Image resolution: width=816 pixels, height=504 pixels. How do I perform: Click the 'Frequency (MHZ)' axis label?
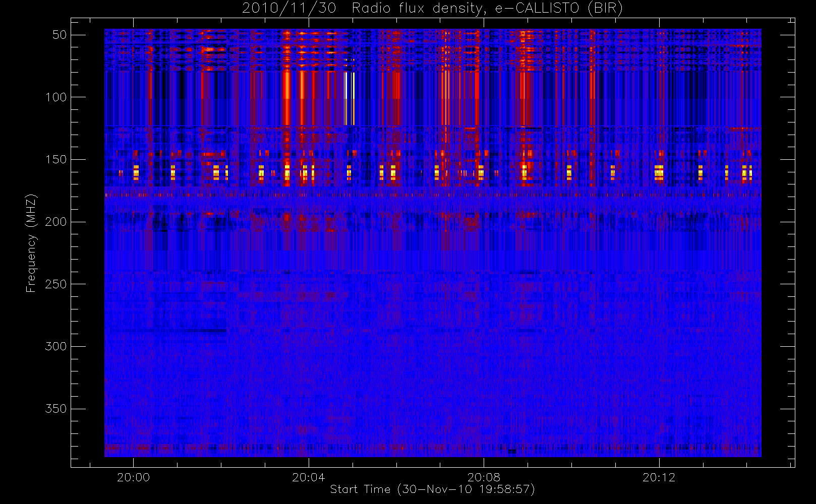point(31,243)
